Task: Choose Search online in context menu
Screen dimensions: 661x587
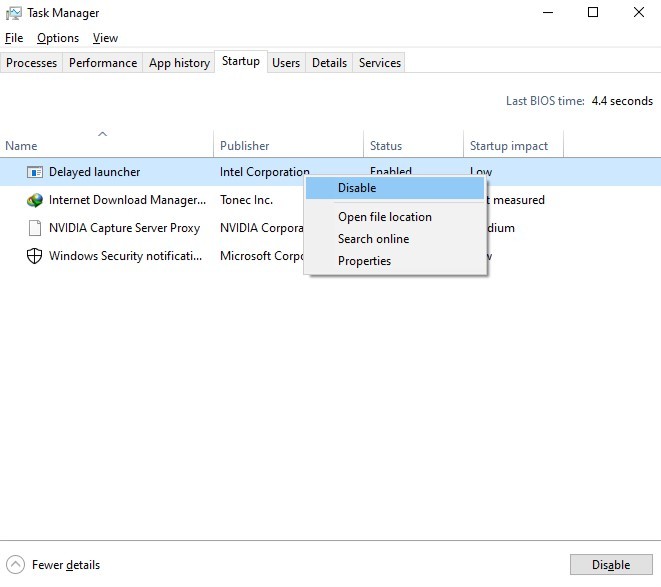Action: [x=395, y=239]
